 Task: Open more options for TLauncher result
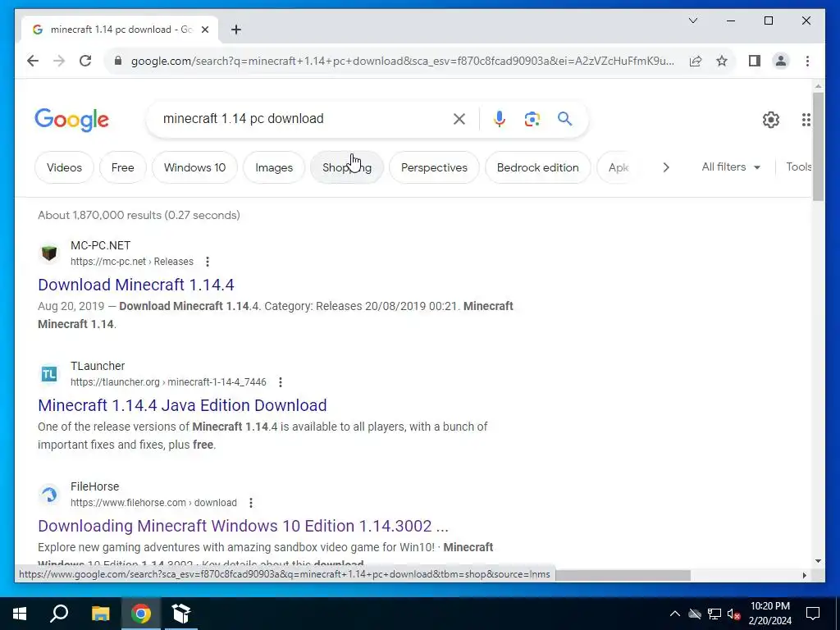281,382
